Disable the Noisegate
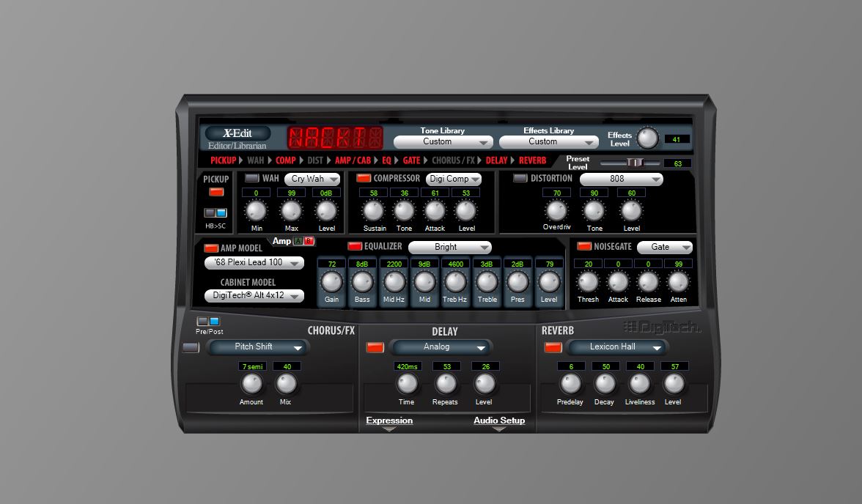This screenshot has height=504, width=862. [x=583, y=246]
